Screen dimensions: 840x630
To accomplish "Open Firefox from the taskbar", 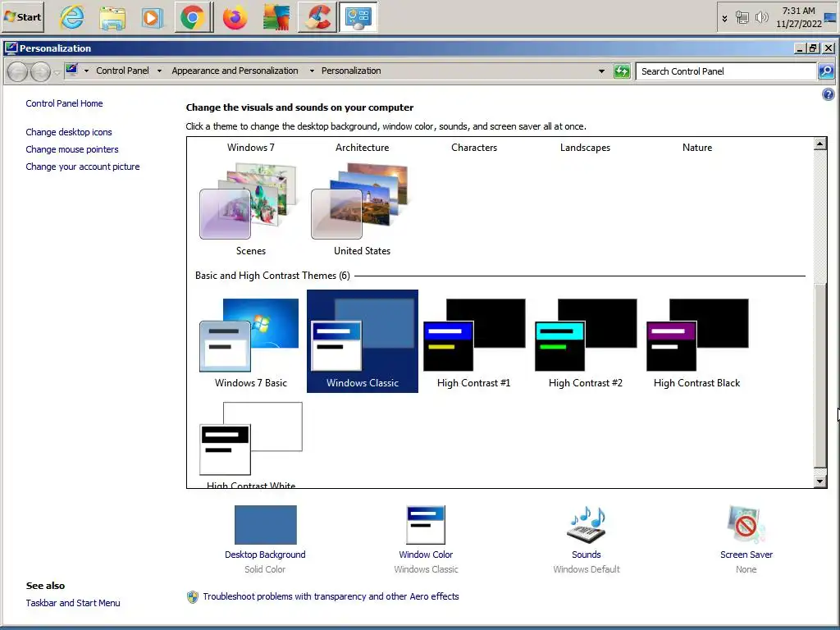I will pos(235,18).
